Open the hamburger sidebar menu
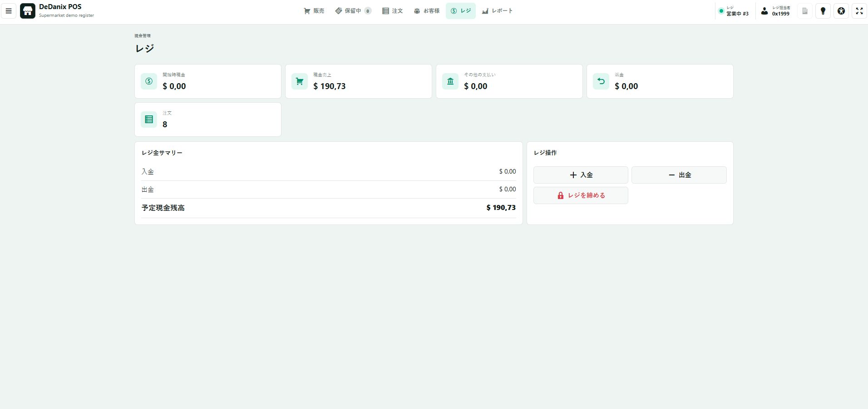Image resolution: width=868 pixels, height=409 pixels. pos(9,11)
